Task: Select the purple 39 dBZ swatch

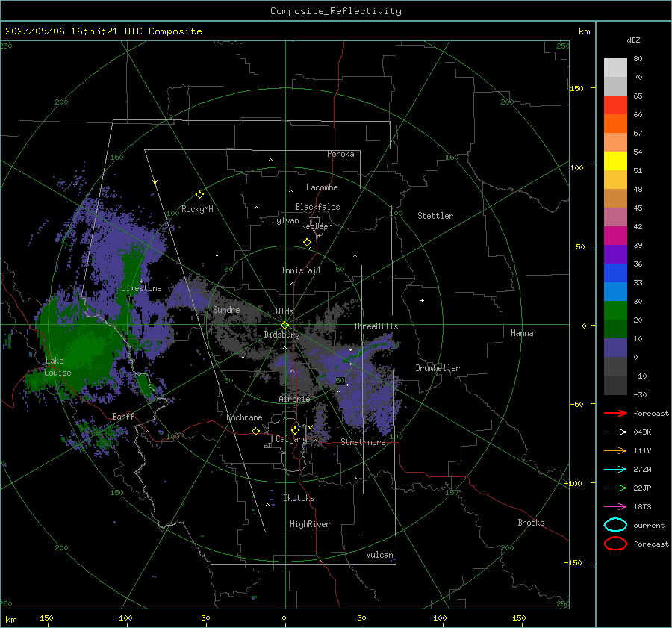Action: (615, 254)
